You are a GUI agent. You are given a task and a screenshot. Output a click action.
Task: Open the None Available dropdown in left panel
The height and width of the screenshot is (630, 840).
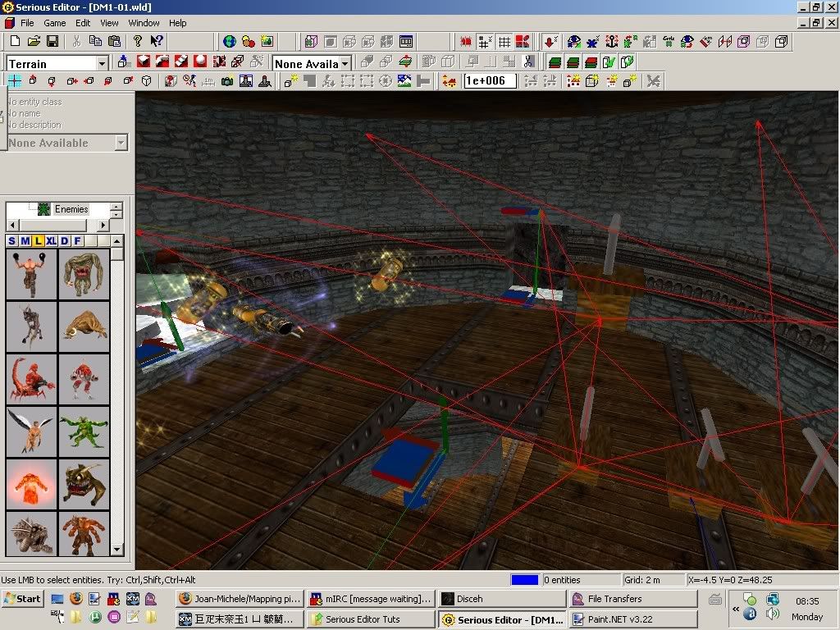tap(121, 143)
